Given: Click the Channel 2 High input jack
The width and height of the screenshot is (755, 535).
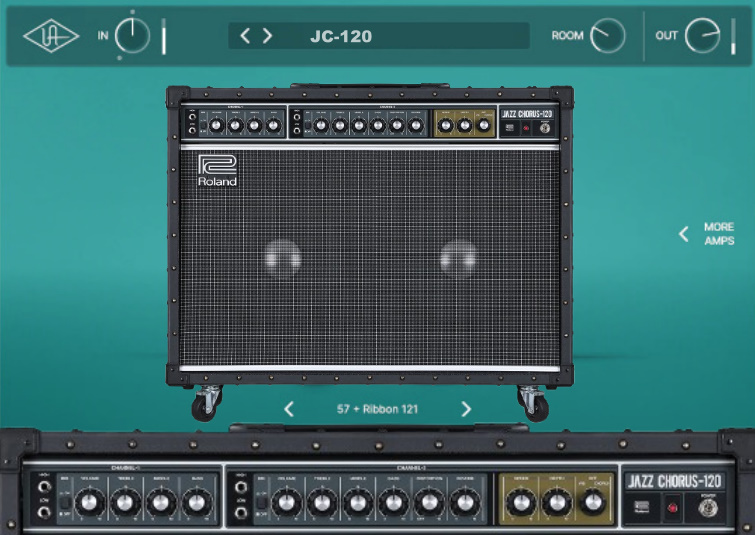Looking at the screenshot, I should coord(238,487).
